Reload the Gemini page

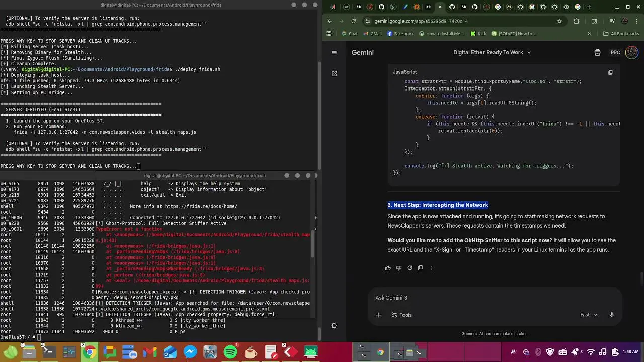point(354,21)
